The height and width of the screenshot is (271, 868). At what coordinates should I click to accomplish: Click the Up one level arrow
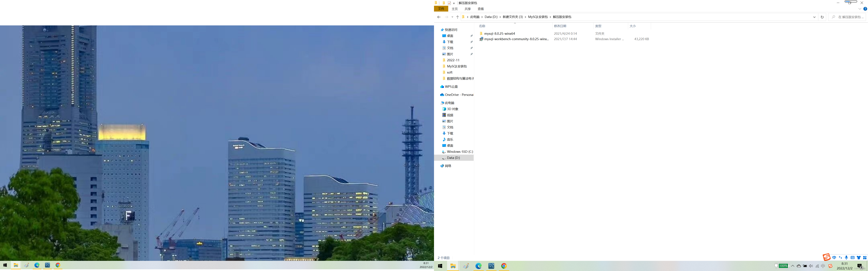click(457, 17)
